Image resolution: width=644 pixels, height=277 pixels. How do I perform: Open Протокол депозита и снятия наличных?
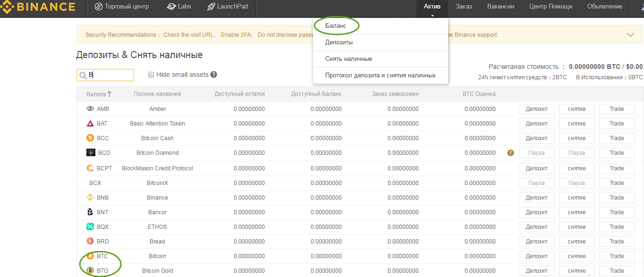[380, 76]
